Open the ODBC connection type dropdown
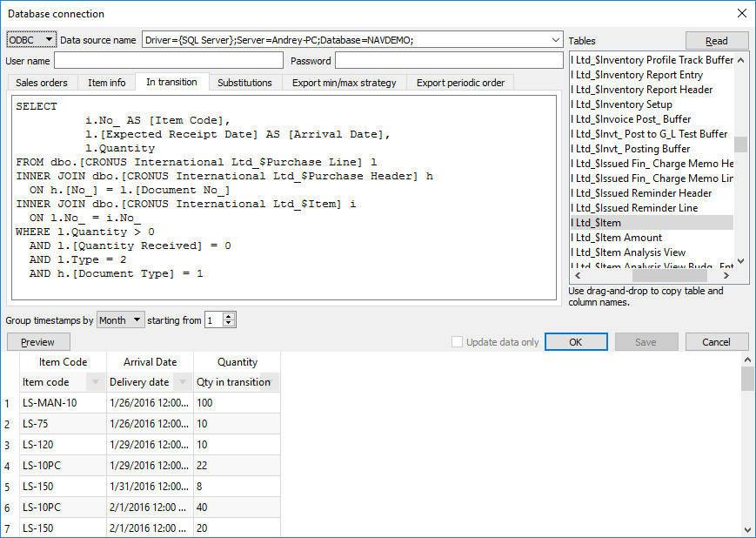The image size is (756, 538). coord(31,40)
